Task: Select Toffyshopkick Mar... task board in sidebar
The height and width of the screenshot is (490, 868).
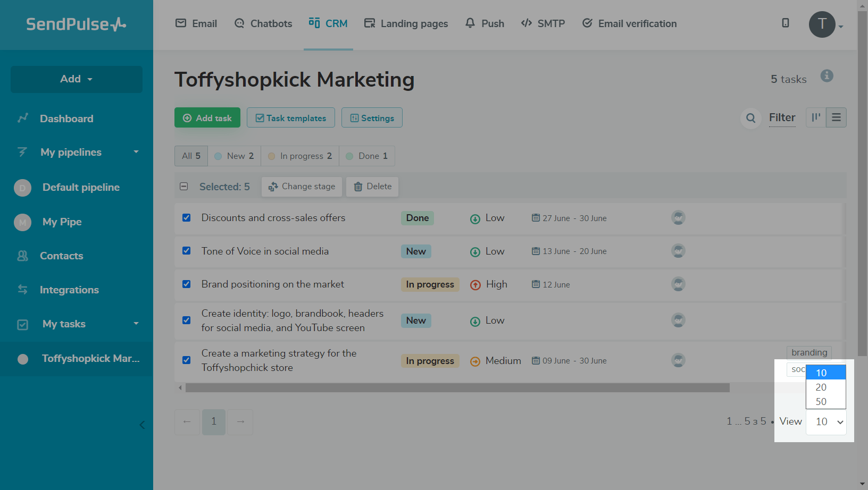Action: [77, 359]
